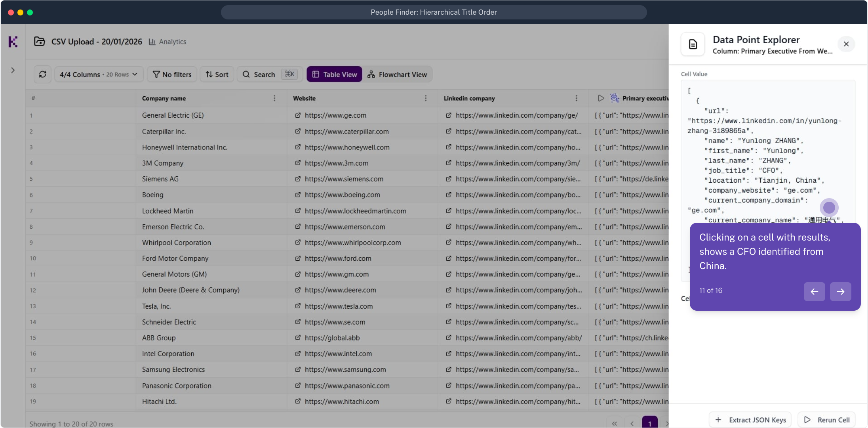Viewport: 868px width, 428px height.
Task: Open LinkedIn link for Samsung row
Action: 518,369
